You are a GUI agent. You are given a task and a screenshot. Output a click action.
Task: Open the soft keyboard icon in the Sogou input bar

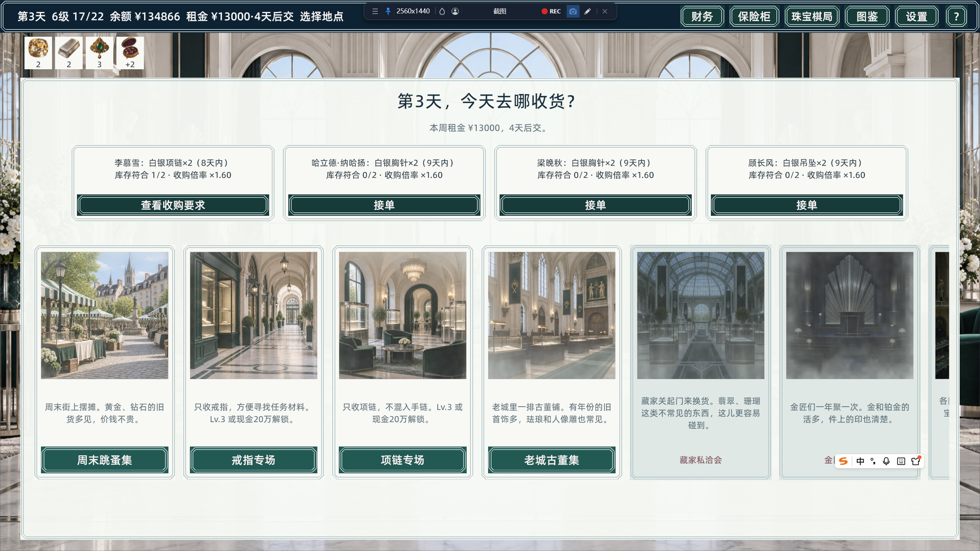(901, 461)
